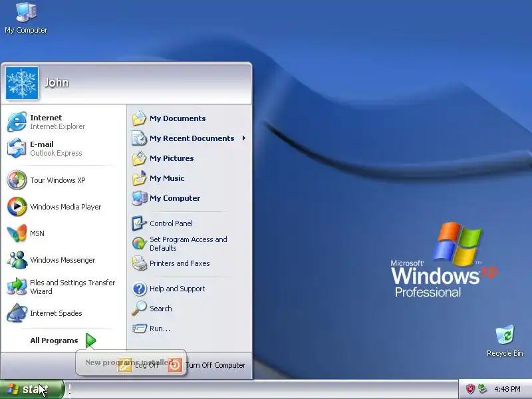Click the Run... menu label
The width and height of the screenshot is (532, 399).
(160, 329)
